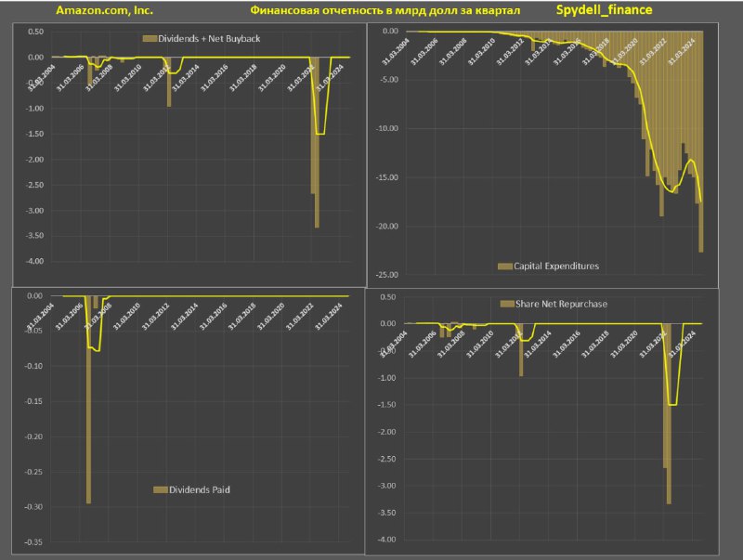Click '-0.30' on the Dividends Paid axis
This screenshot has width=743, height=560.
point(33,507)
